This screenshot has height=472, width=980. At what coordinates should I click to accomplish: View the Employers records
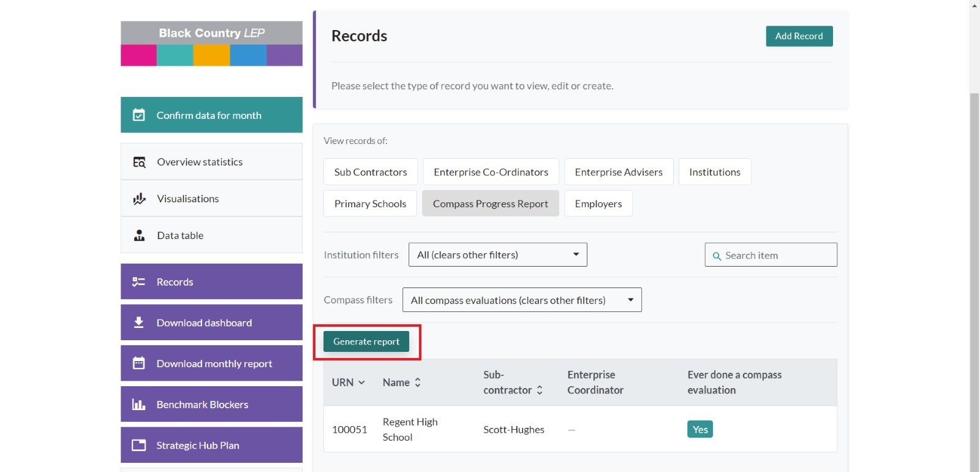coord(598,204)
